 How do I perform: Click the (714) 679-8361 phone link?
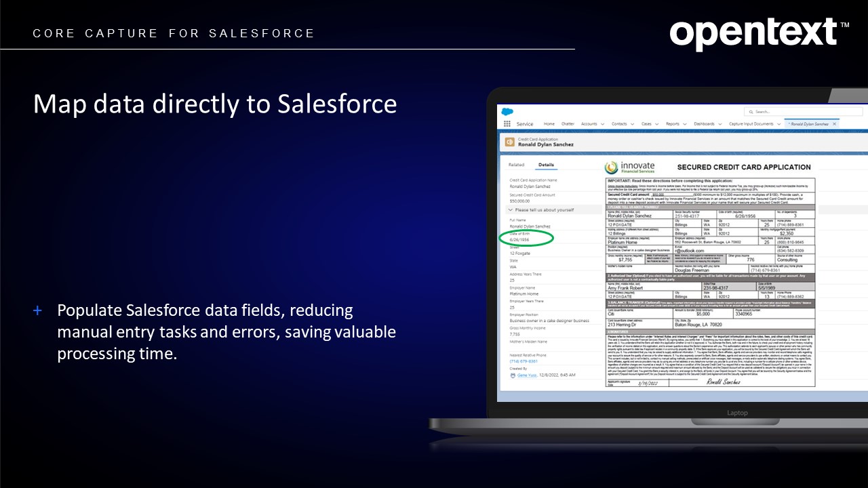coord(524,361)
